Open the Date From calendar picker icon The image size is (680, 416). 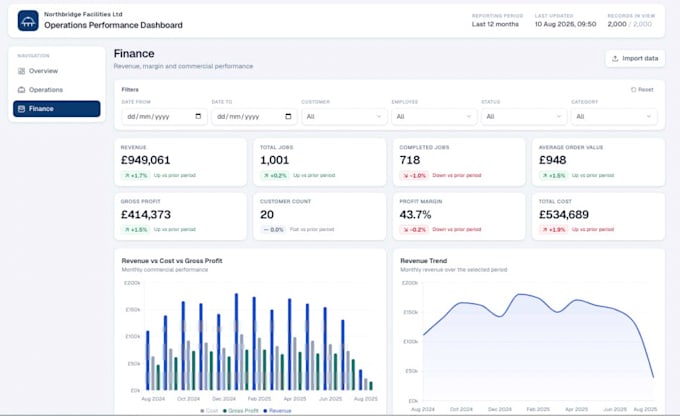[198, 116]
